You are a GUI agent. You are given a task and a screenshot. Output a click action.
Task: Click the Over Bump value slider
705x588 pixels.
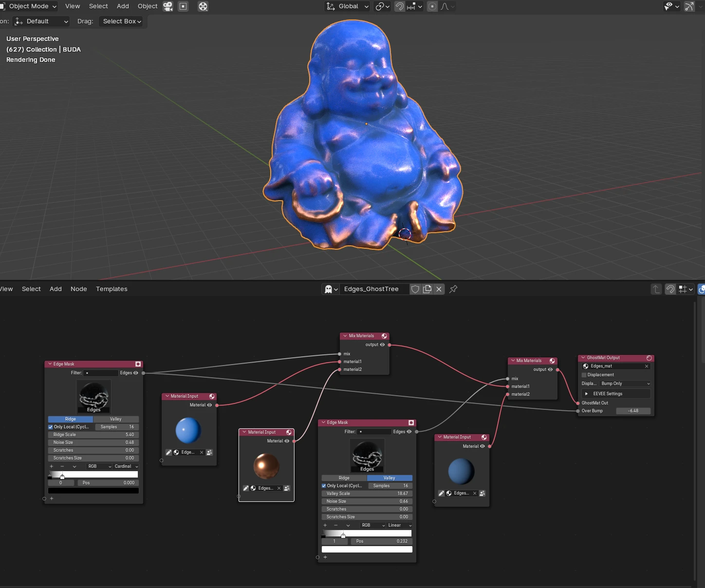pos(633,411)
